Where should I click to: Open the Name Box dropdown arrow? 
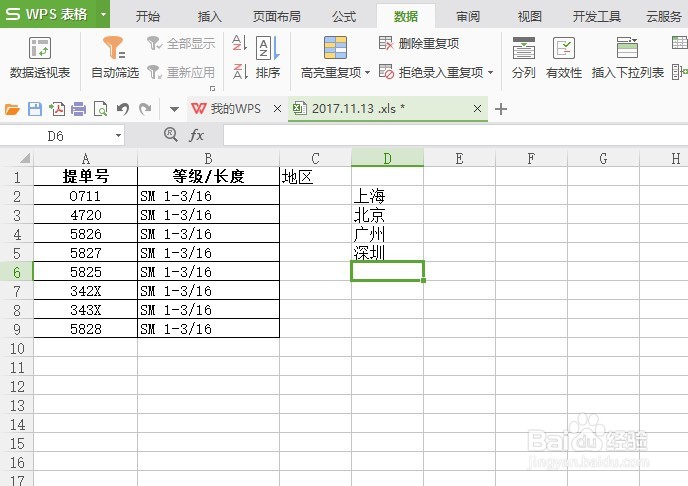(118, 136)
